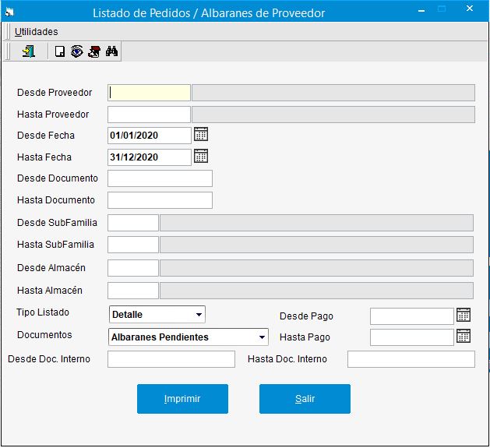The height and width of the screenshot is (448, 490).
Task: Click the 'Hasta Pago' label
Action: coord(305,337)
